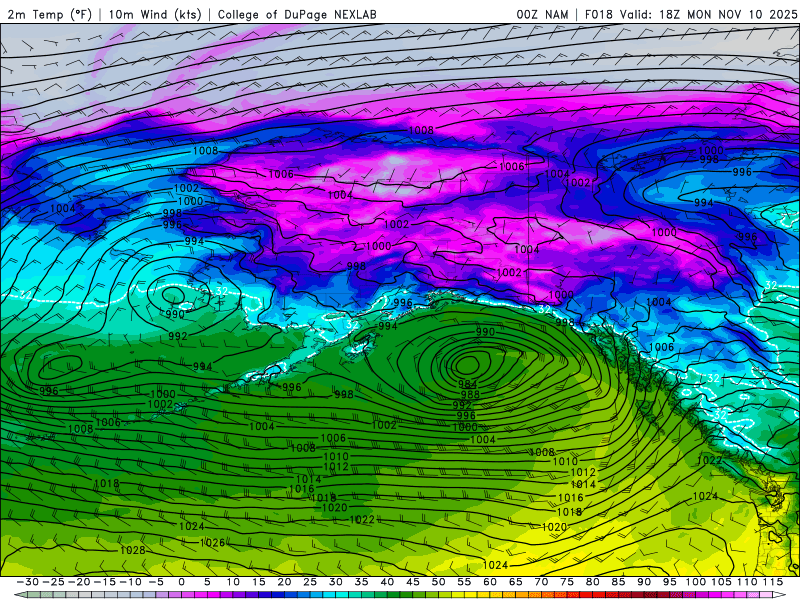Click the 'College of DuPage NEXLAB' label

pos(297,14)
